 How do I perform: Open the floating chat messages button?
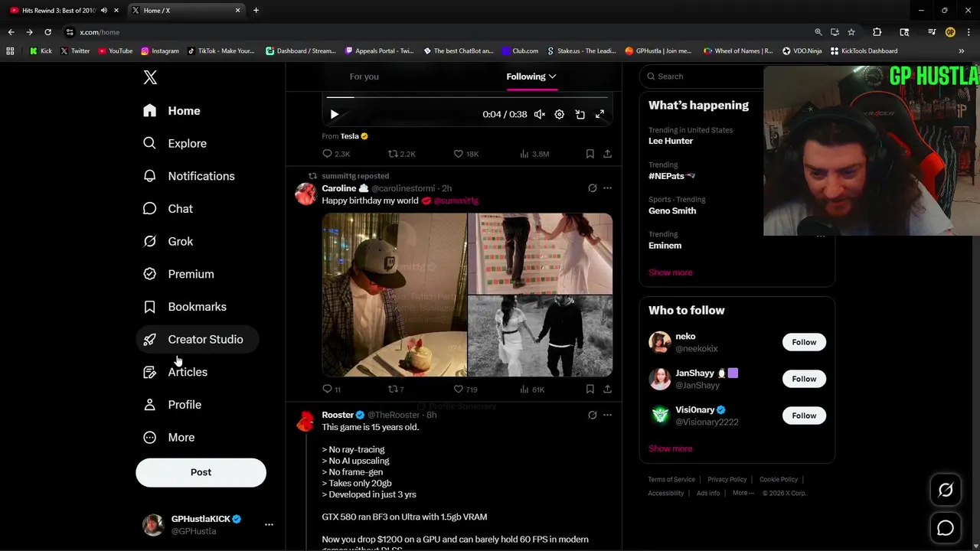[x=946, y=528]
